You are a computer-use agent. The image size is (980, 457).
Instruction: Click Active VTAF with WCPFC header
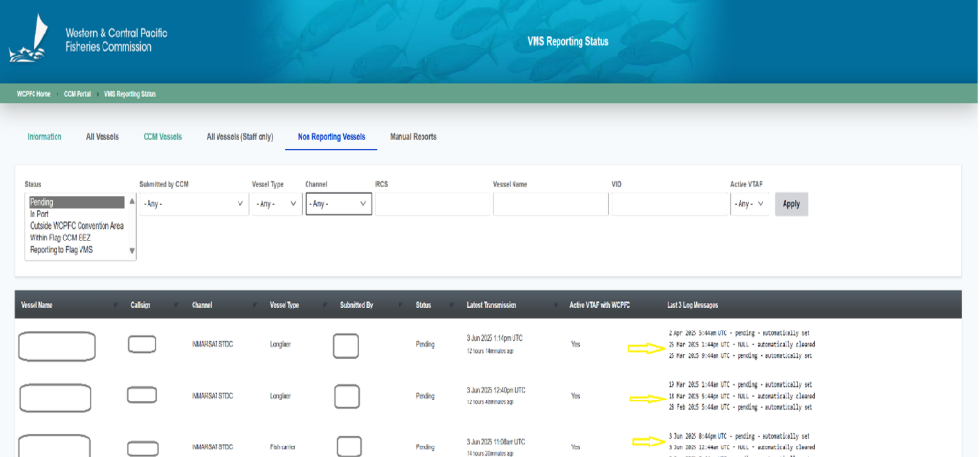point(600,305)
